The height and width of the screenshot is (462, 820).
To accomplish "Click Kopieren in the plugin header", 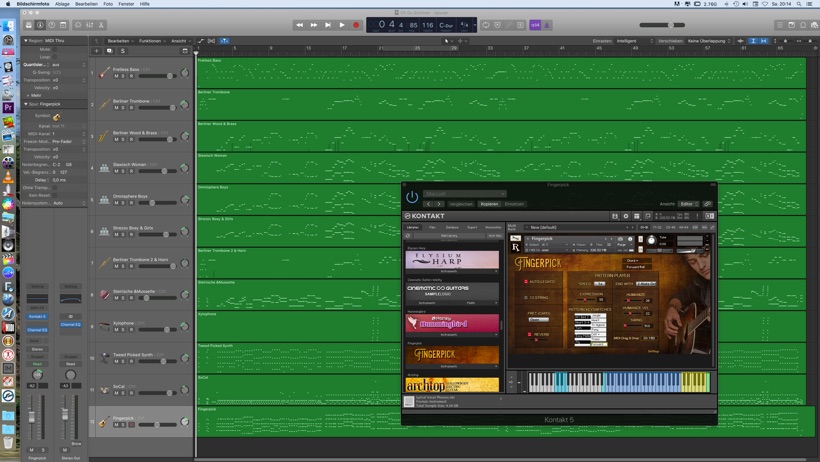I will 489,204.
